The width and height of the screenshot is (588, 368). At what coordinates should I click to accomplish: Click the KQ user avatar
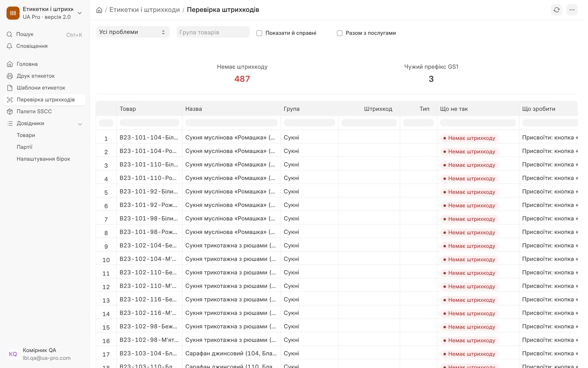click(13, 354)
